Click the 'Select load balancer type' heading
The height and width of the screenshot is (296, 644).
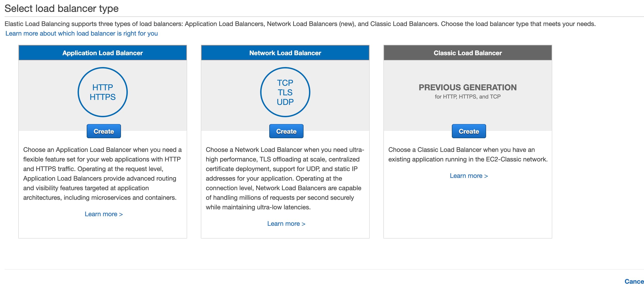(x=61, y=8)
